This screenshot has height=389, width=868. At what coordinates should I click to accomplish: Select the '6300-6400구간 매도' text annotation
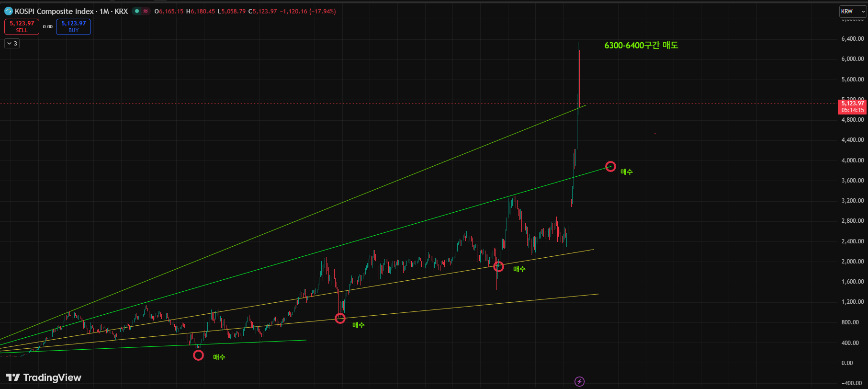click(x=641, y=46)
